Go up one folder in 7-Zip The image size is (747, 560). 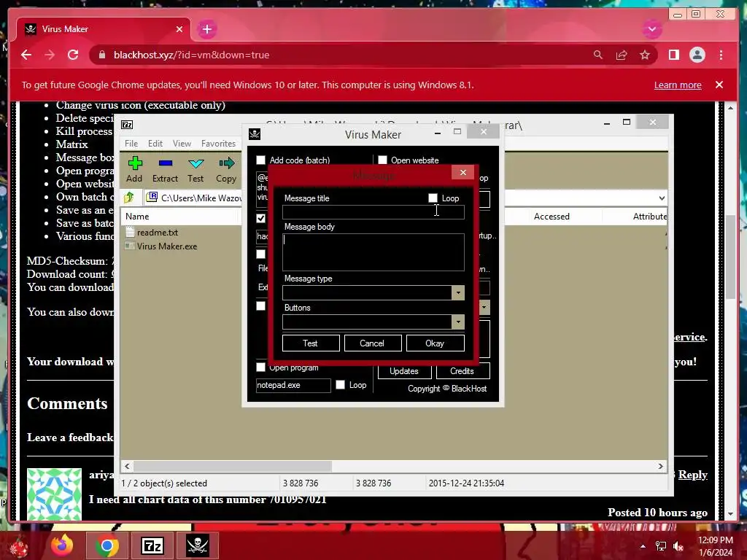click(129, 197)
